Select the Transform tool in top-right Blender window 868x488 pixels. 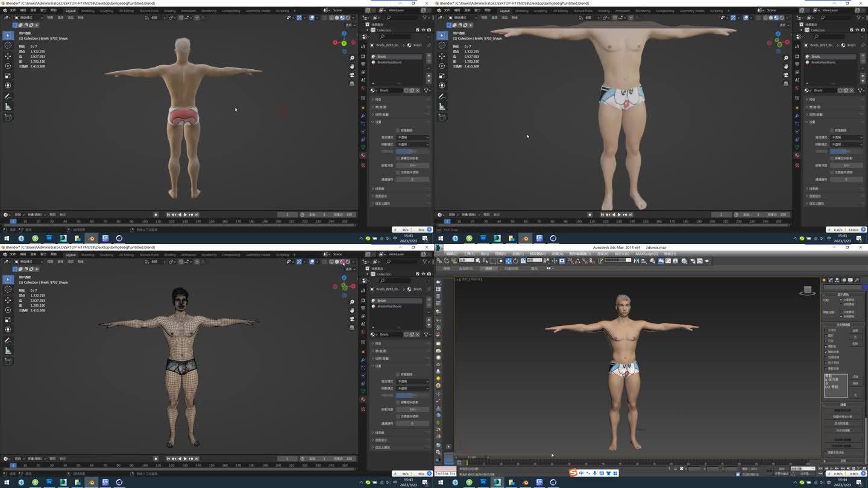coord(442,85)
